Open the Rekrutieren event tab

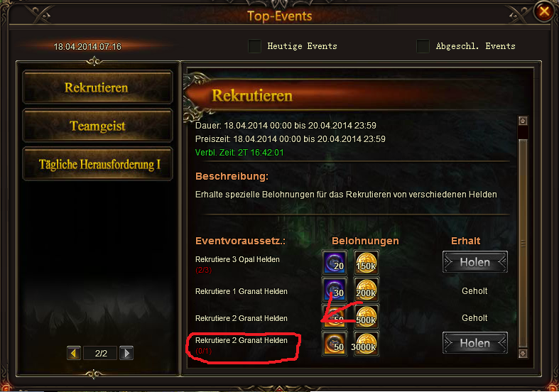pyautogui.click(x=97, y=87)
